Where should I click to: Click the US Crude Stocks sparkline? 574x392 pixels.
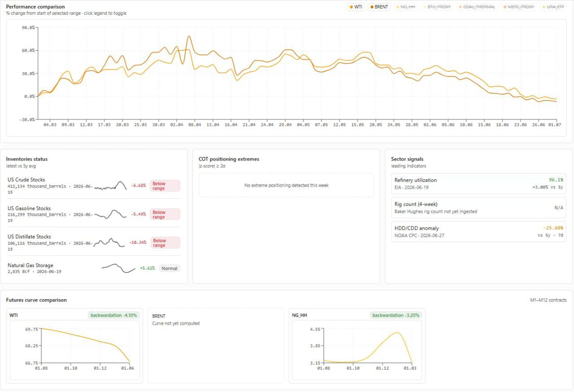pos(110,186)
